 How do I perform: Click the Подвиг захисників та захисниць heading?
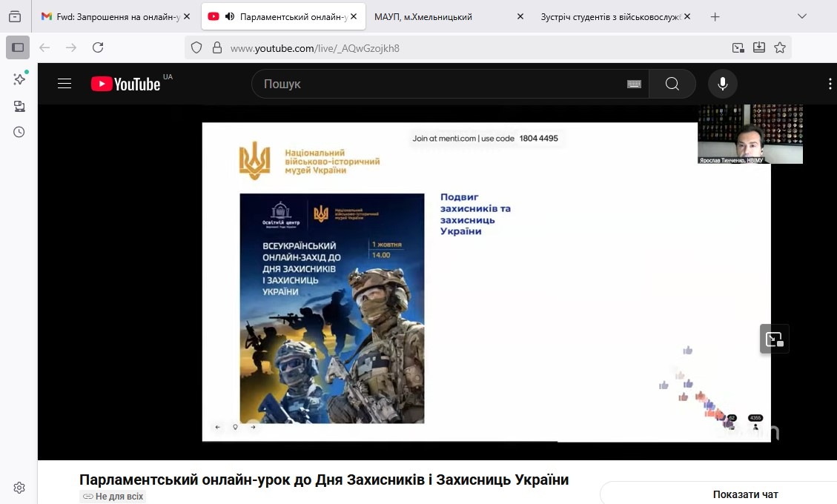click(x=475, y=214)
